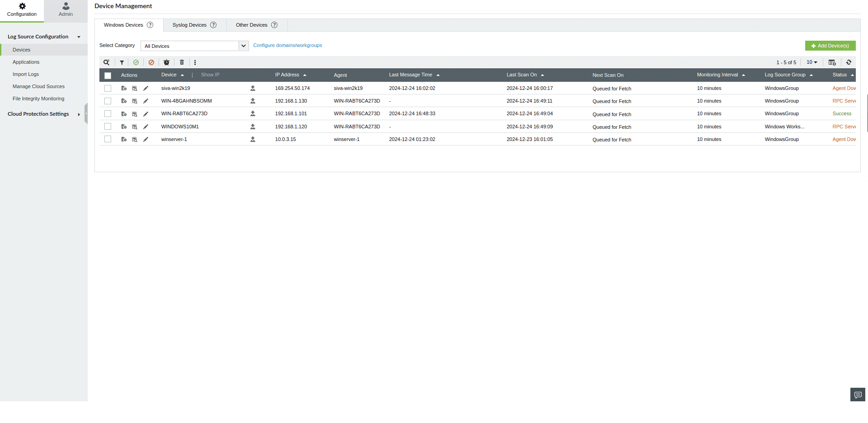
Task: Open the column selector table icon
Action: [832, 62]
